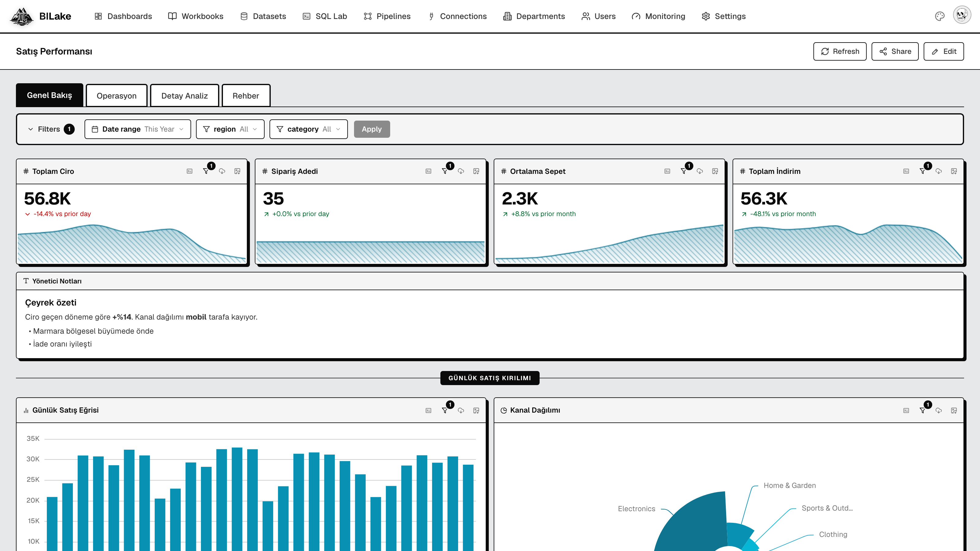Switch to the Detay Analiz tab
Viewport: 980px width, 551px height.
(x=184, y=96)
